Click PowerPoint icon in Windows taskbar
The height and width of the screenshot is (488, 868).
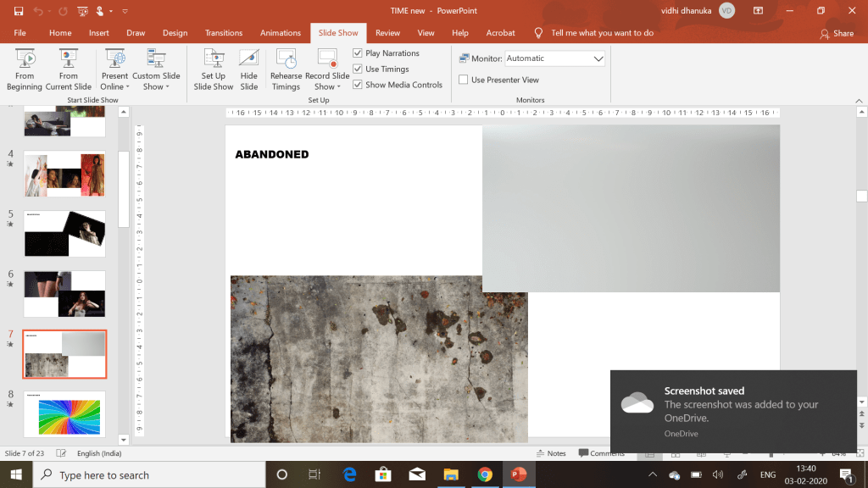[518, 474]
